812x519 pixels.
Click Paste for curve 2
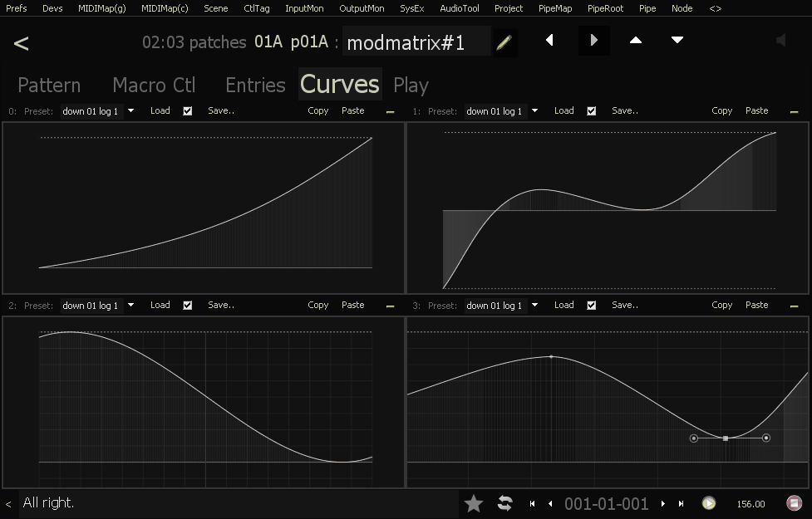[353, 305]
